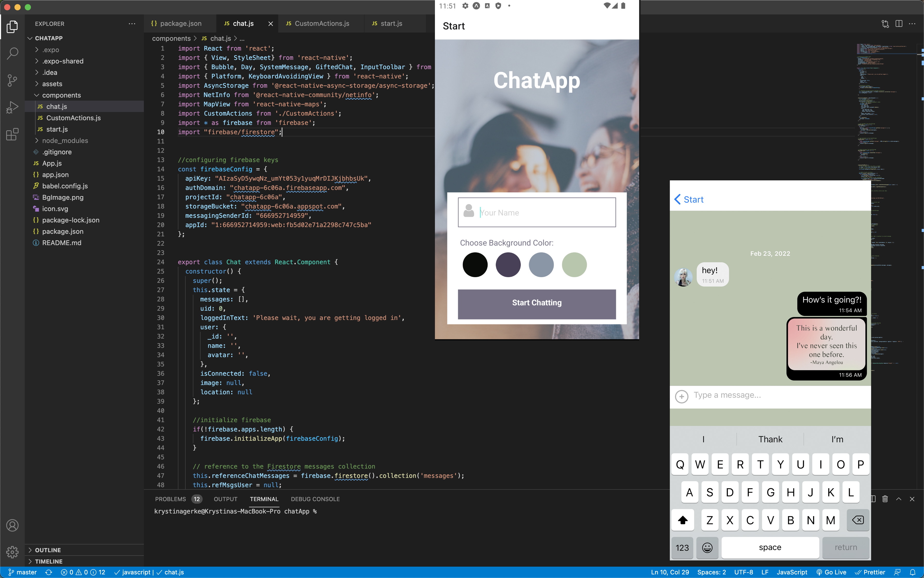Toggle the shift key on iOS keyboard
This screenshot has height=578, width=924.
(x=683, y=520)
